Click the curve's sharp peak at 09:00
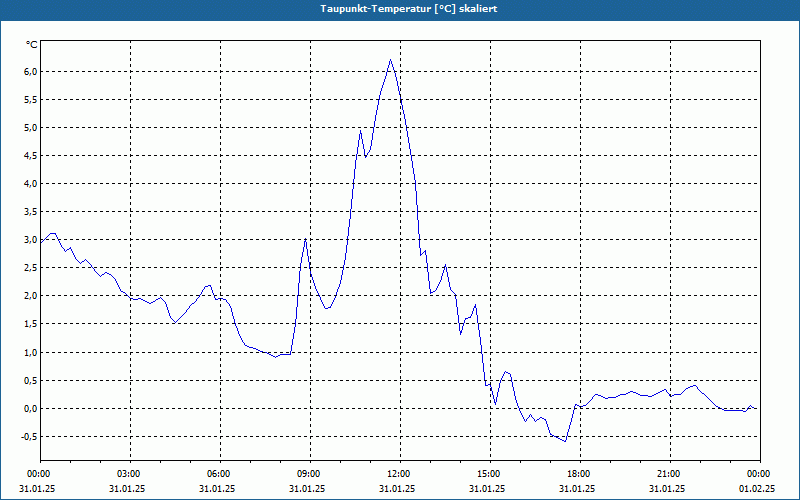The image size is (800, 500). [305, 238]
